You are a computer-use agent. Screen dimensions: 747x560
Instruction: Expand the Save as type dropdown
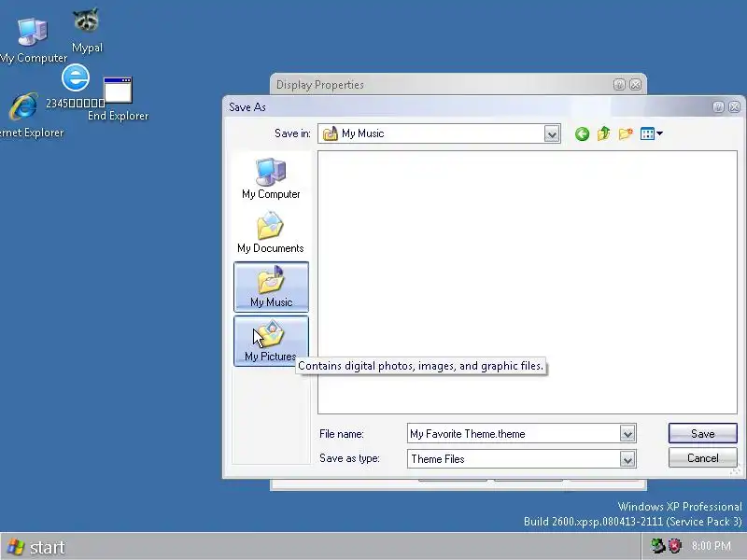(627, 459)
